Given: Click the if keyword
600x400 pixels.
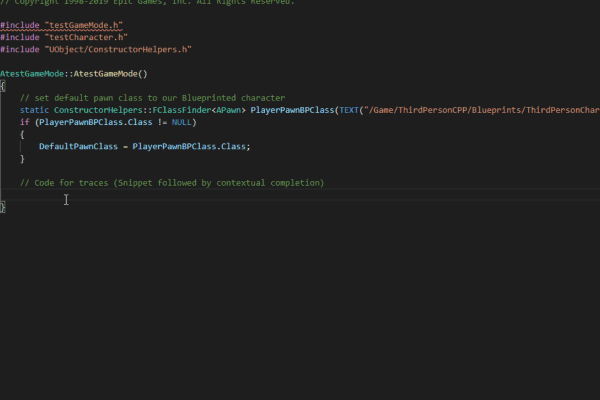Looking at the screenshot, I should (24, 122).
